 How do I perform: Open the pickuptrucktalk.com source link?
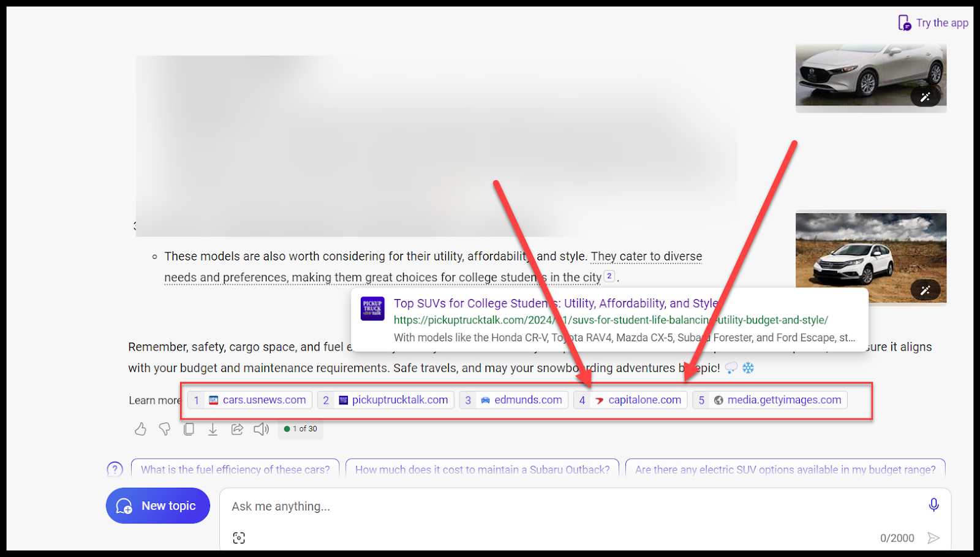(x=386, y=400)
